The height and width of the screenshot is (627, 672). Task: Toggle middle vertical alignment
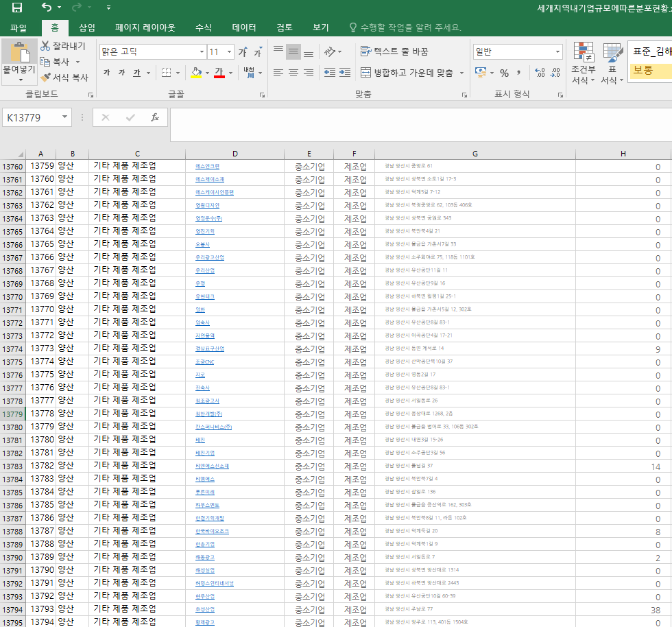pos(293,52)
